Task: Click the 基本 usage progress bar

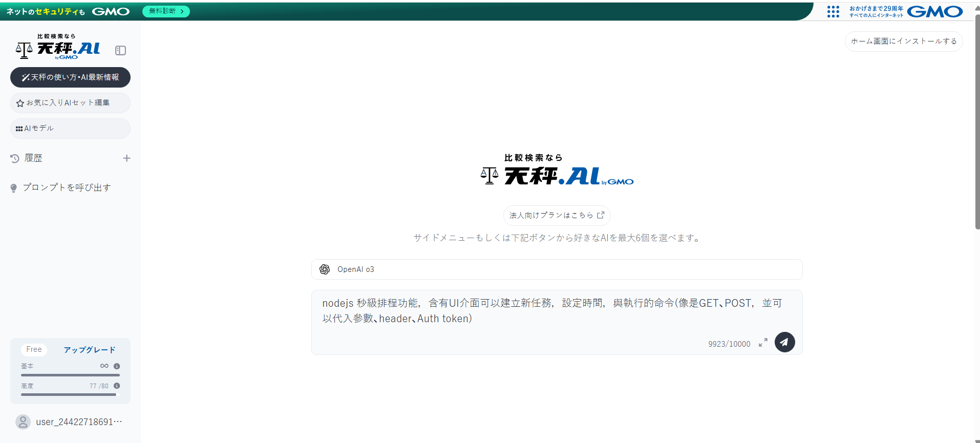Action: pyautogui.click(x=70, y=375)
